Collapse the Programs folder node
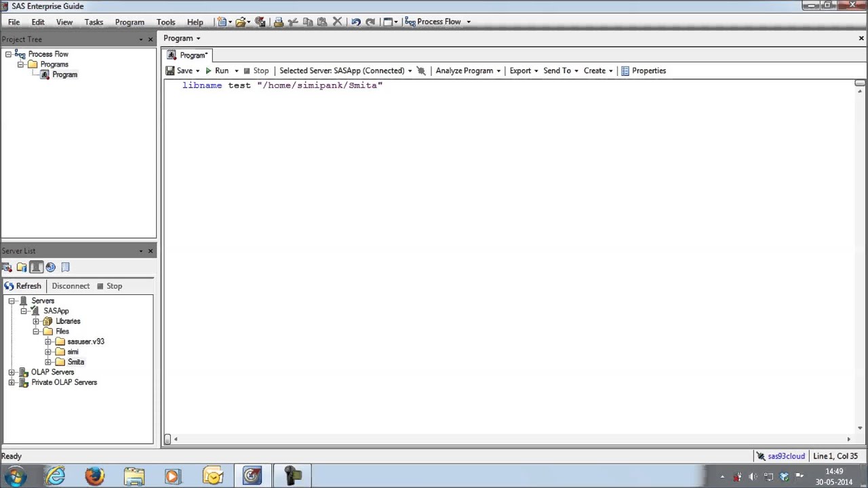 [x=20, y=64]
